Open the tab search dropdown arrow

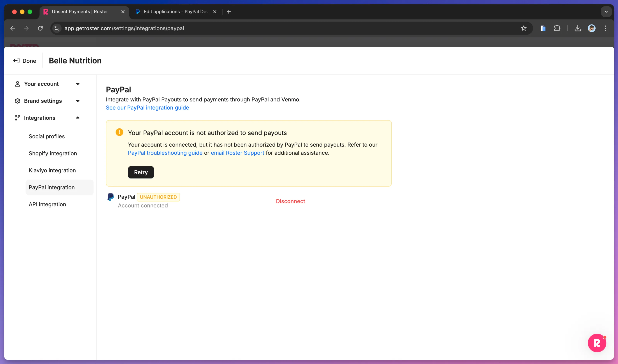point(606,12)
